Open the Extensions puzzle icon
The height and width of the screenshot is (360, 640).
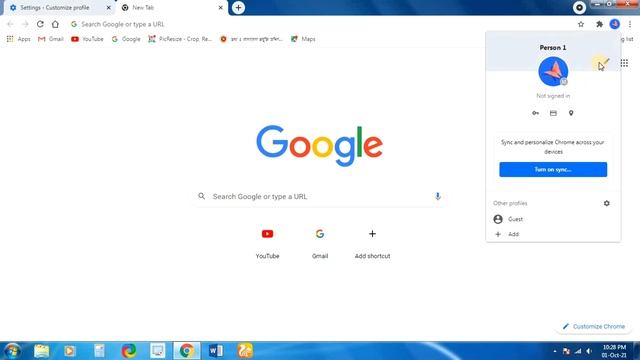pyautogui.click(x=599, y=24)
